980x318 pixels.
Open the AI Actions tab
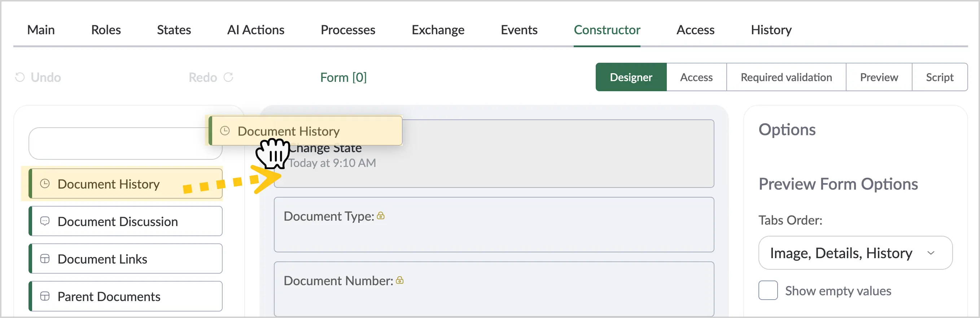[256, 30]
